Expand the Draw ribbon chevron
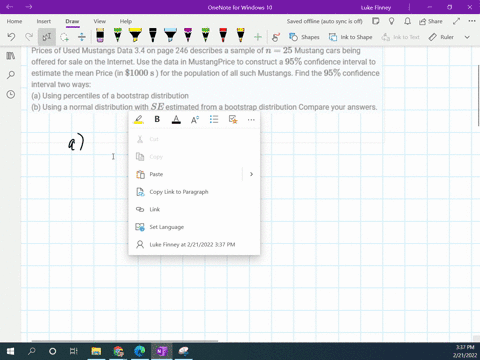 click(467, 37)
